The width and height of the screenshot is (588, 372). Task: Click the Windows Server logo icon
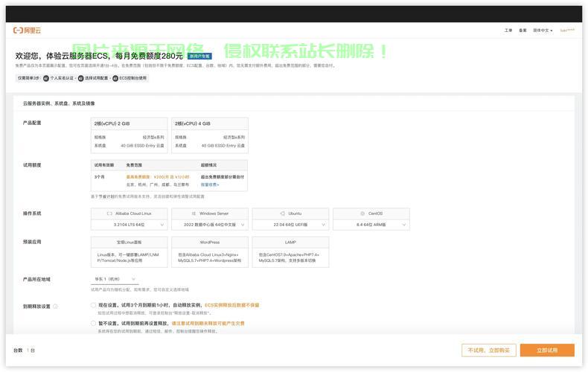coord(194,214)
